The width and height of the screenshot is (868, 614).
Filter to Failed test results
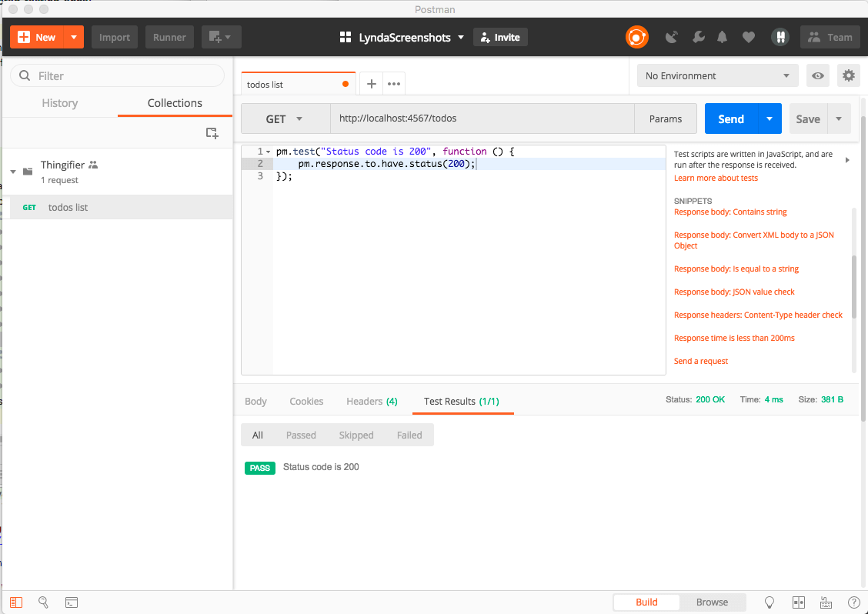point(409,435)
